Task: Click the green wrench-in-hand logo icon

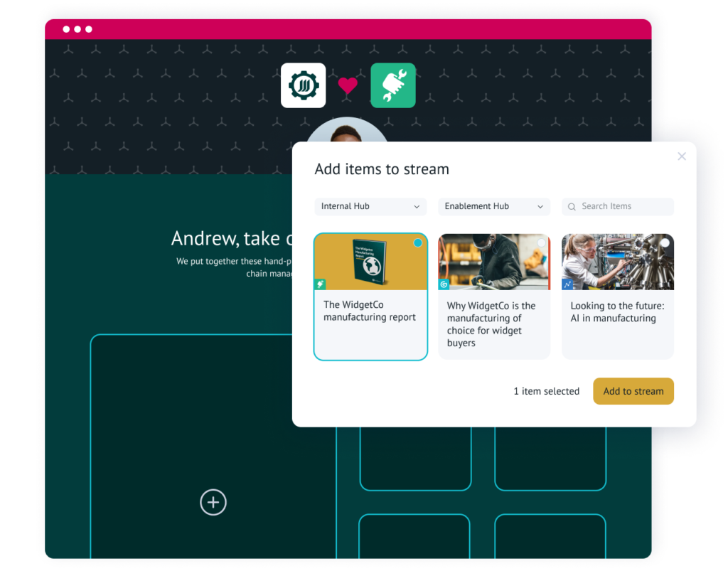Action: point(393,85)
